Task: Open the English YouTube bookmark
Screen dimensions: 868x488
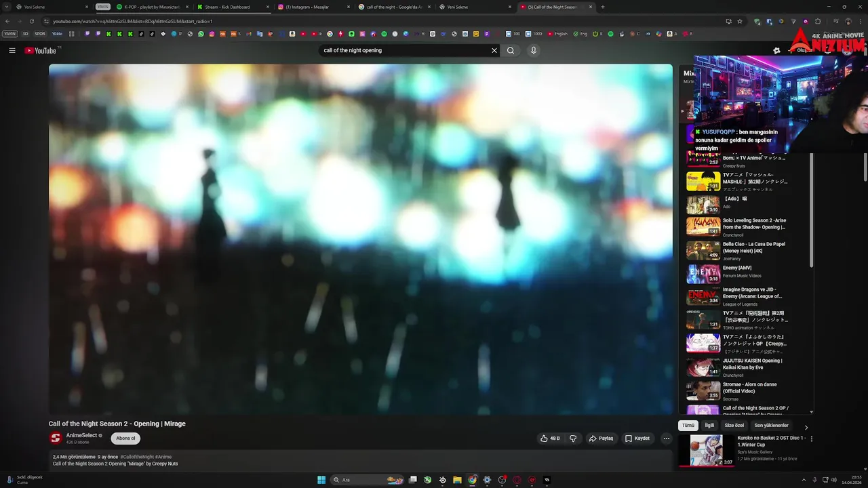Action: pos(557,34)
